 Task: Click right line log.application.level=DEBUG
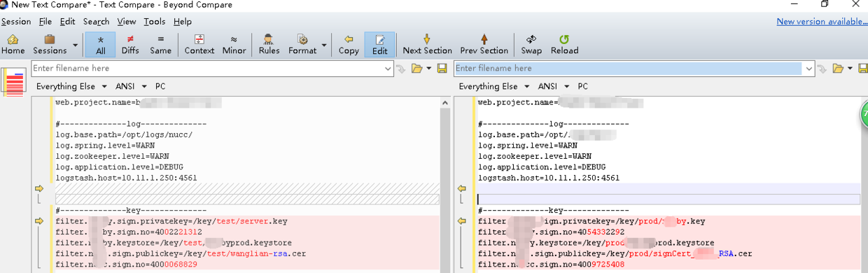[542, 167]
